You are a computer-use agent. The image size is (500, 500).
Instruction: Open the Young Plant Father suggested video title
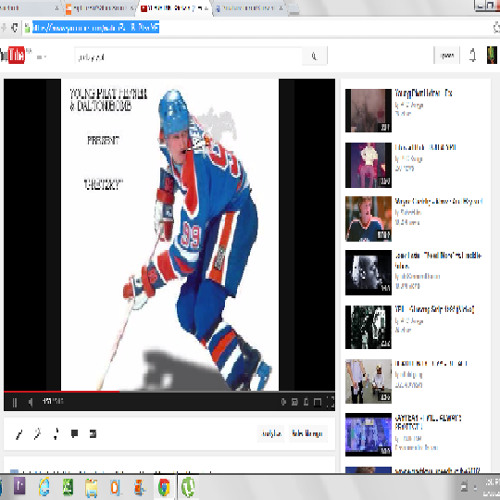pos(423,93)
